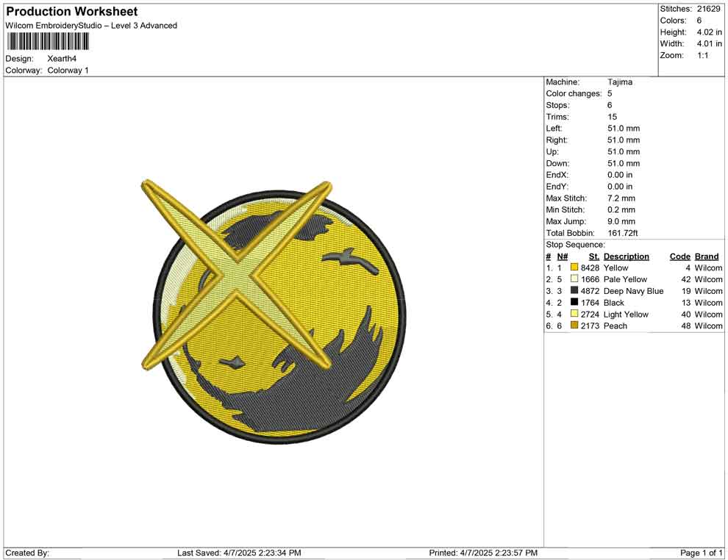This screenshot has width=728, height=560.
Task: Click the 'Brand' column header
Action: [707, 256]
